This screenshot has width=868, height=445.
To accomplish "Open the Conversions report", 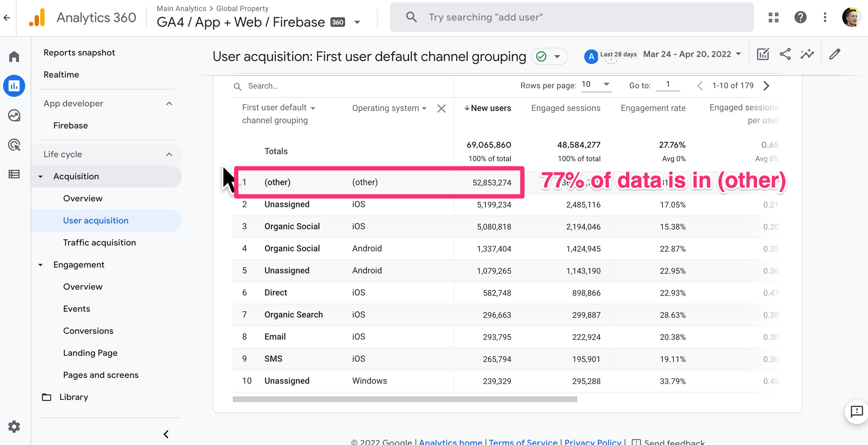I will pos(88,331).
